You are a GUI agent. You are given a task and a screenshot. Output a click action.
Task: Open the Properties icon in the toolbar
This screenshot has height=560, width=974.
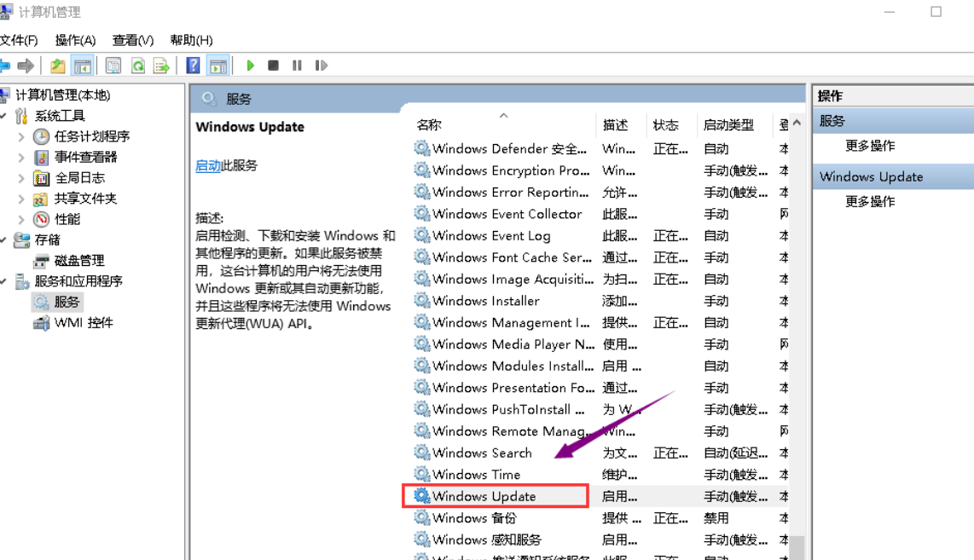[x=112, y=65]
